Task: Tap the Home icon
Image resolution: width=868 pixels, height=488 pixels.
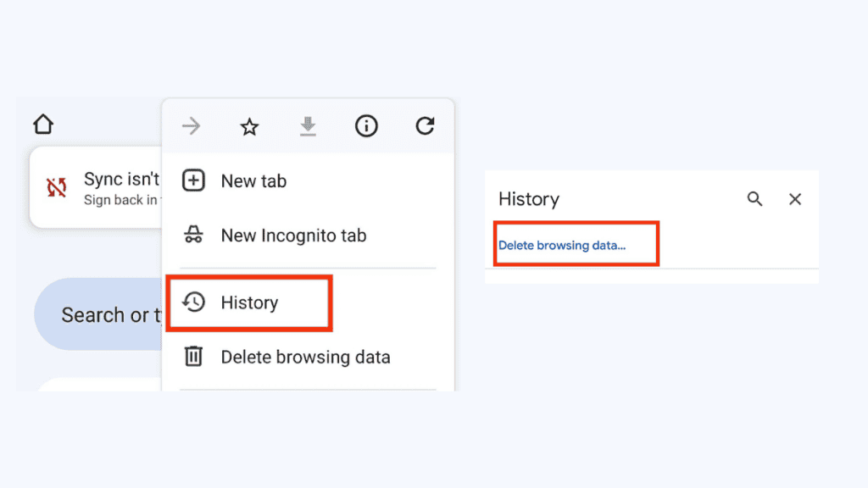Action: pos(43,124)
